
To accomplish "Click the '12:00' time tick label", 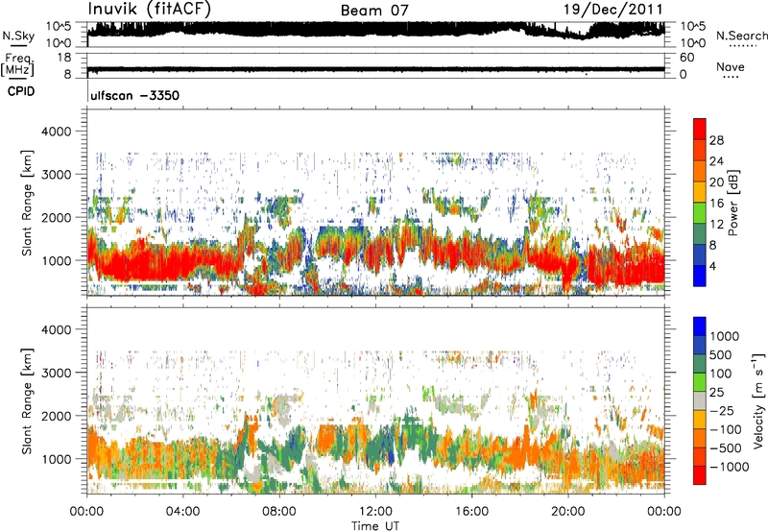I will 375,512.
